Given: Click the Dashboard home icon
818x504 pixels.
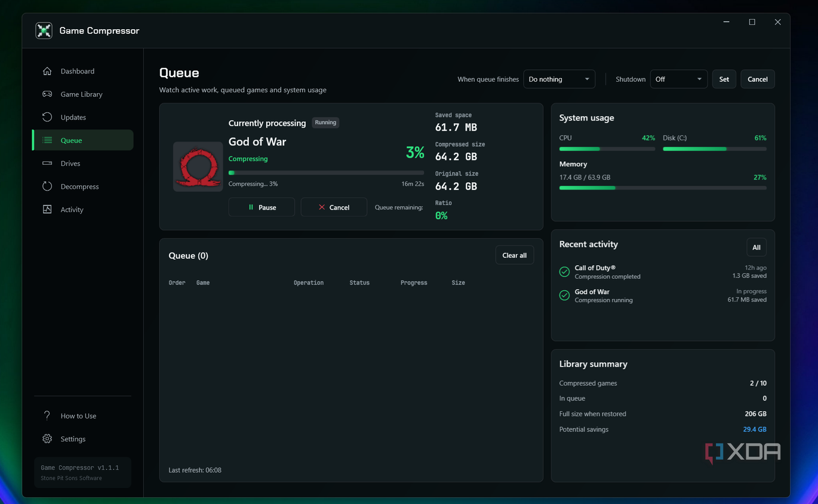Looking at the screenshot, I should (47, 71).
